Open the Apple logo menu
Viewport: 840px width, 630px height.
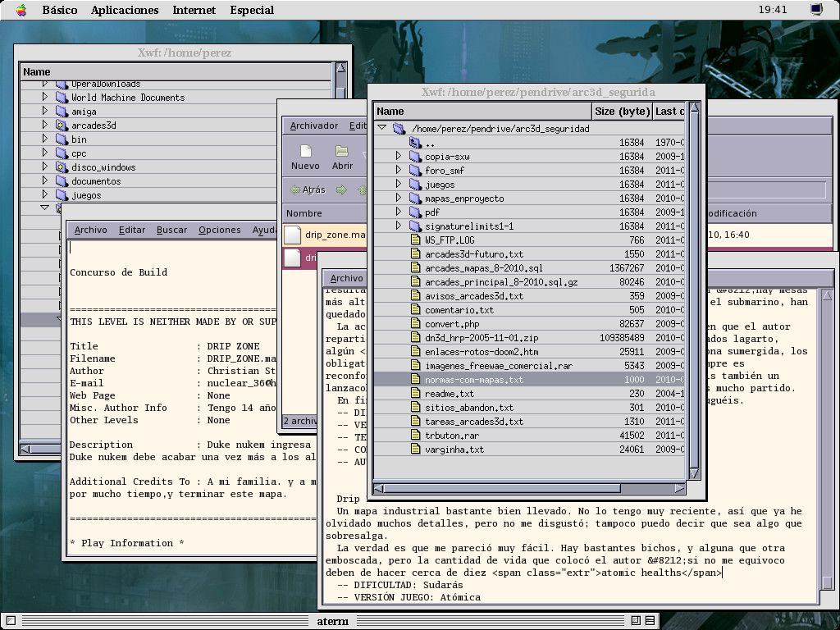pyautogui.click(x=21, y=10)
